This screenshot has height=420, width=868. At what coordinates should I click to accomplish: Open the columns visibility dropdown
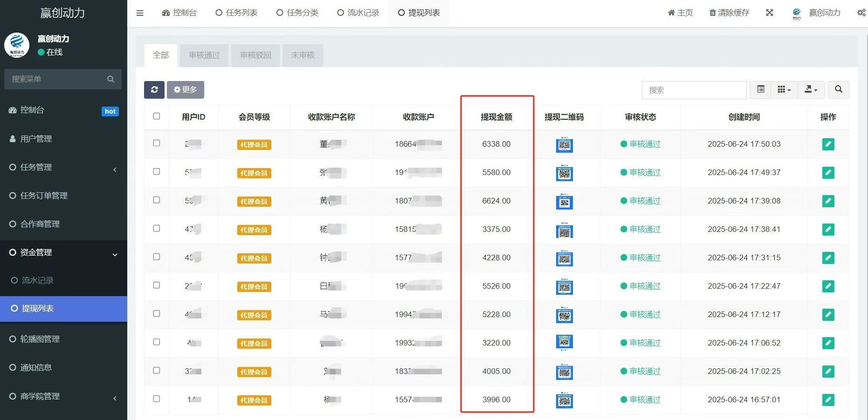(785, 89)
